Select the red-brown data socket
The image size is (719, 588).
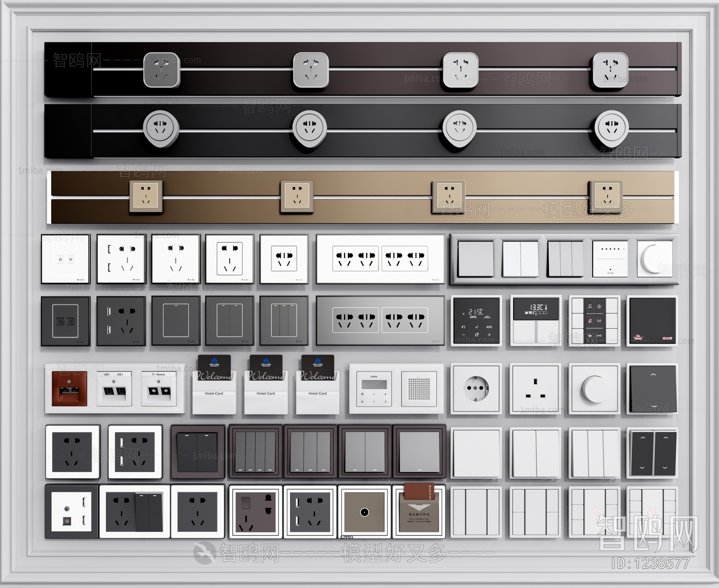(69, 389)
